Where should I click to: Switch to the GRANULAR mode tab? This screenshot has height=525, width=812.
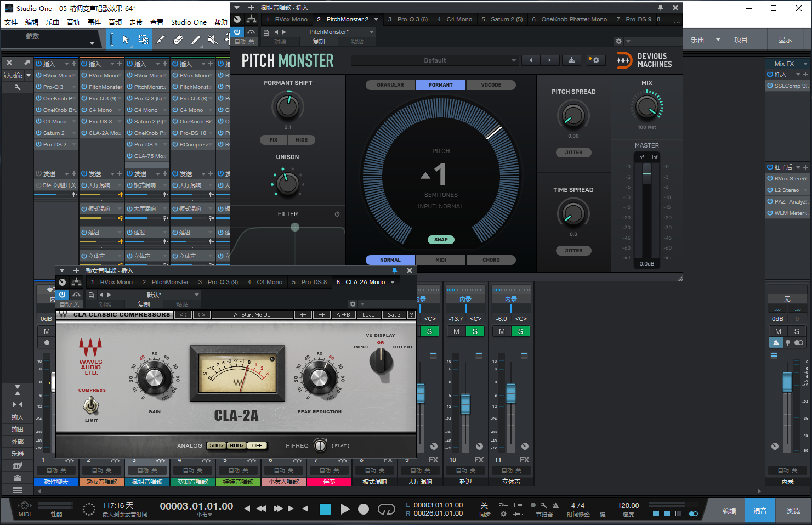pyautogui.click(x=390, y=85)
